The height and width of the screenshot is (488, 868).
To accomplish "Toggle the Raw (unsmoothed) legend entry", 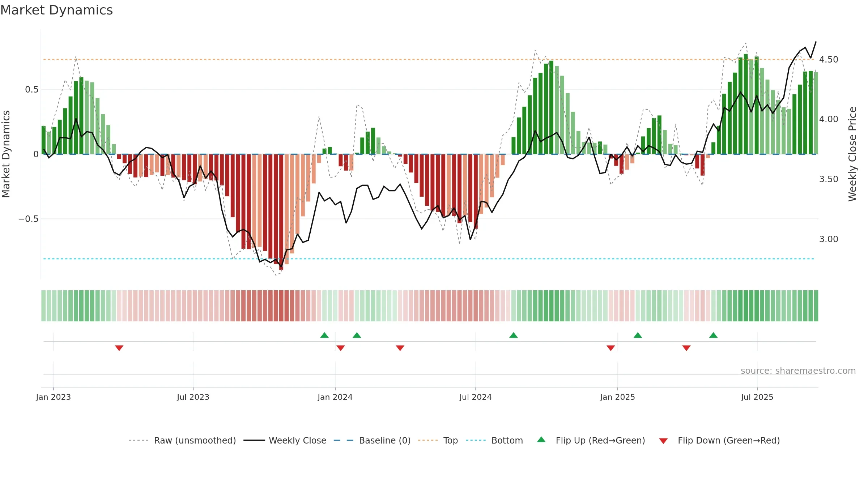I will coord(182,440).
